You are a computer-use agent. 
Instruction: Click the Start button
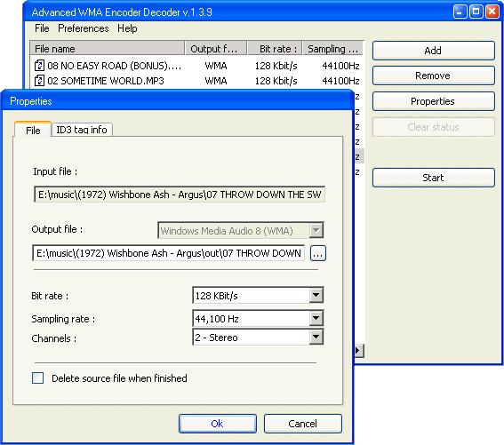point(433,178)
